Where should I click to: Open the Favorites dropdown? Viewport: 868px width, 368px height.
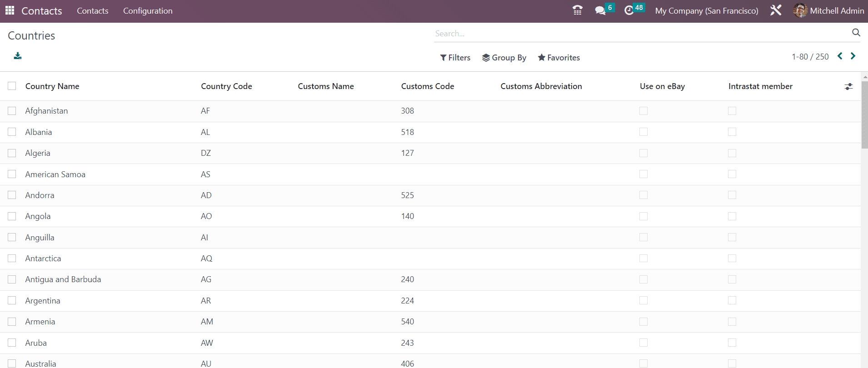click(559, 58)
